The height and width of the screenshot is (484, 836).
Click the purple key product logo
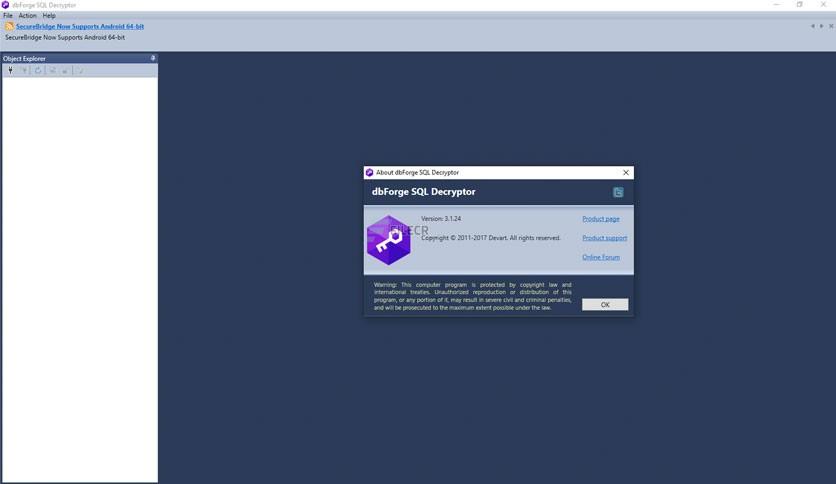coord(389,240)
